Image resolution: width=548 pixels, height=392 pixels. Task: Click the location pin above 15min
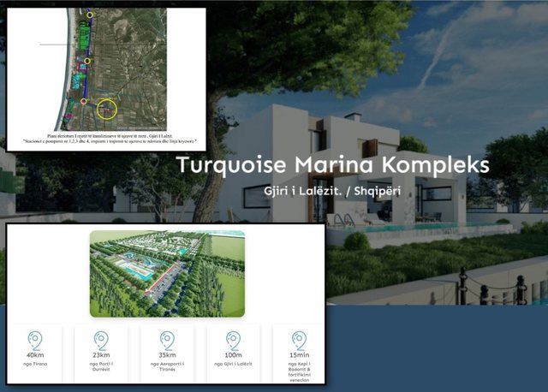(298, 340)
